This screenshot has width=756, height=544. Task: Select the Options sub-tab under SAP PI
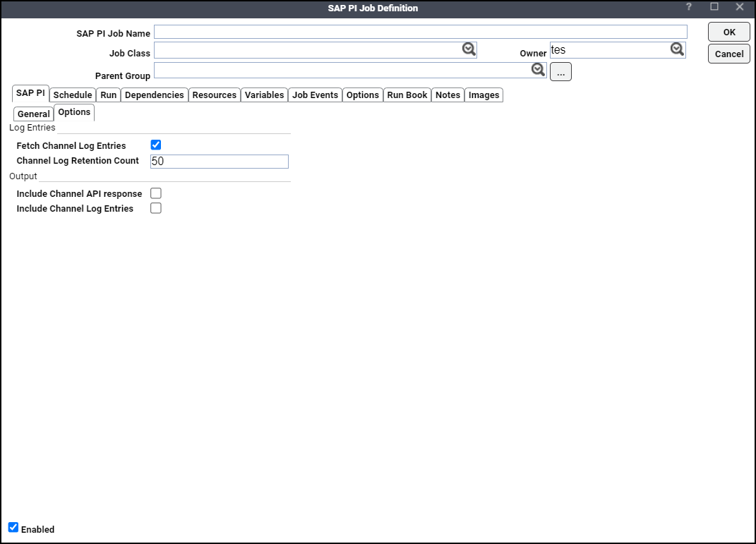click(74, 112)
